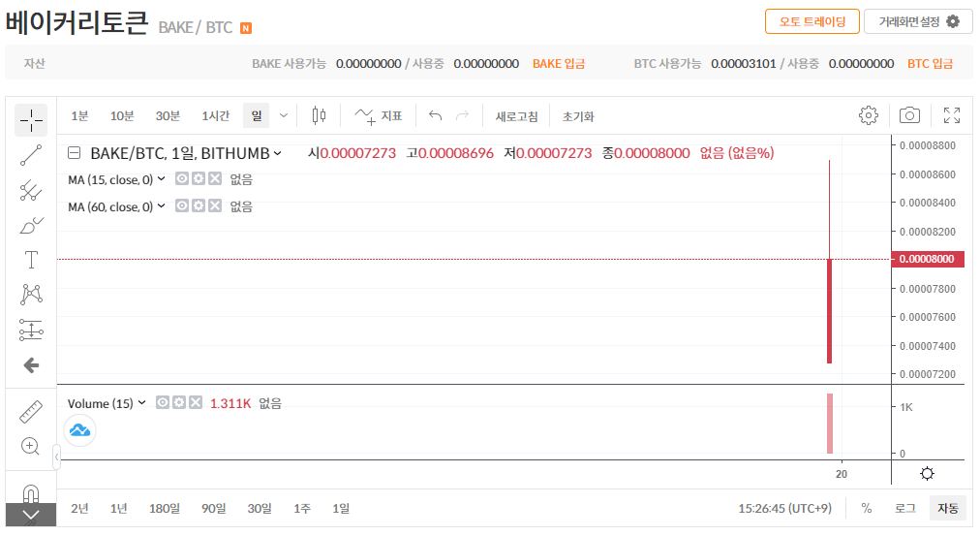Select the pitchfork drawing tool
Screen dimensions: 980x536
point(31,190)
